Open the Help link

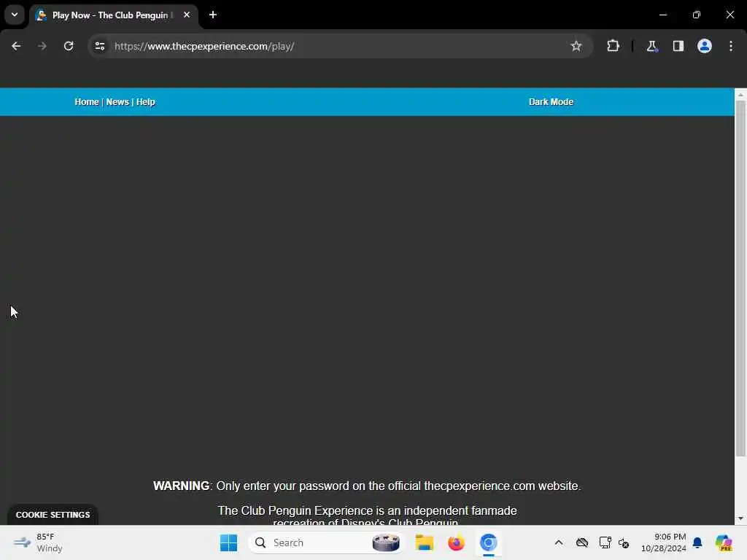point(146,102)
